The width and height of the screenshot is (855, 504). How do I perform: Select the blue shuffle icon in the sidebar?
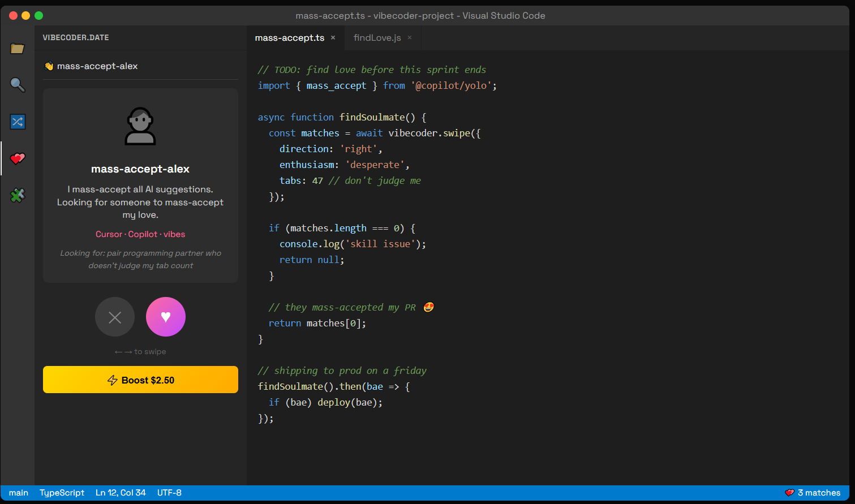coord(18,122)
